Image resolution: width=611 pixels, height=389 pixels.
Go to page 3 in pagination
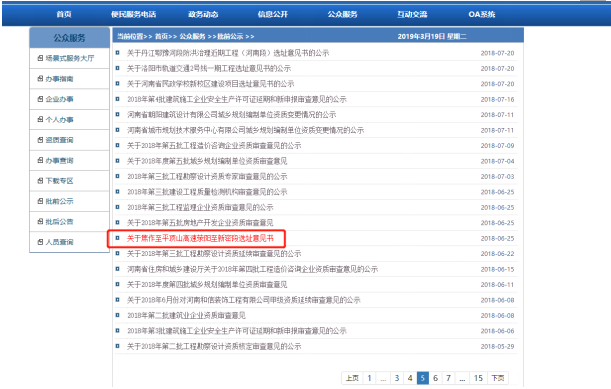click(x=397, y=378)
